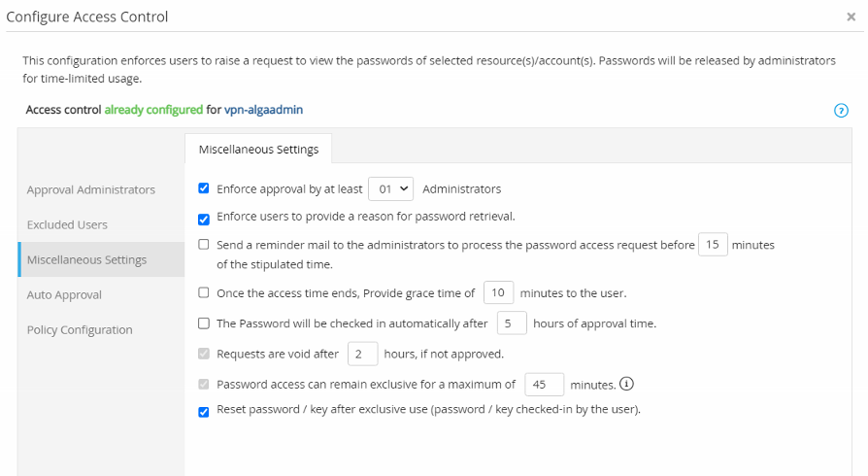Click the info icon beside exclusive access minutes
868x476 pixels.
(626, 384)
